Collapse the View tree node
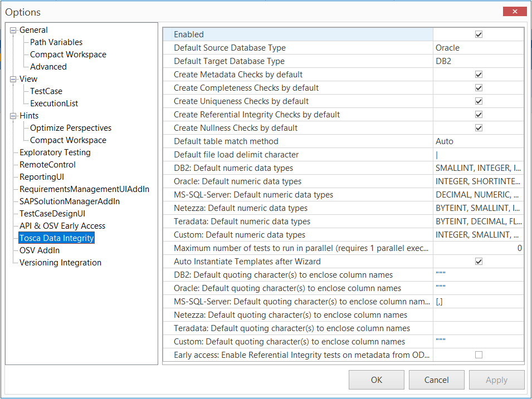 (13, 80)
